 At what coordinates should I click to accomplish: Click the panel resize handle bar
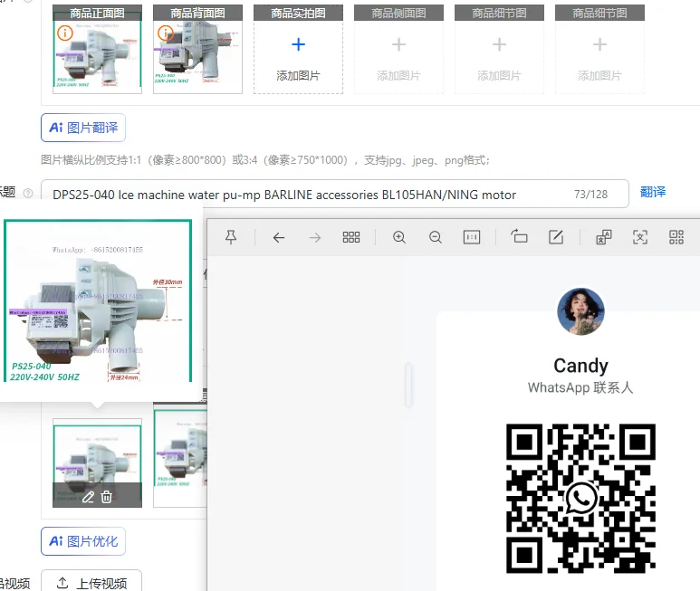(408, 385)
